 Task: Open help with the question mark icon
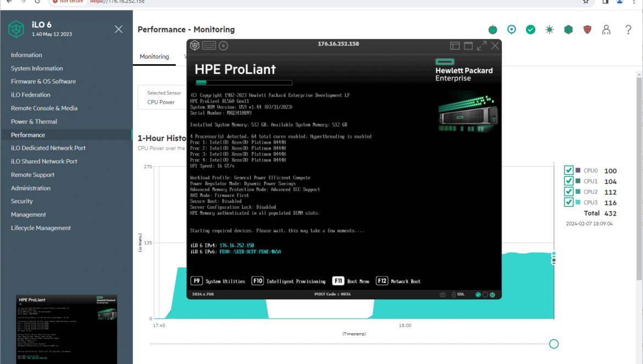pos(628,30)
